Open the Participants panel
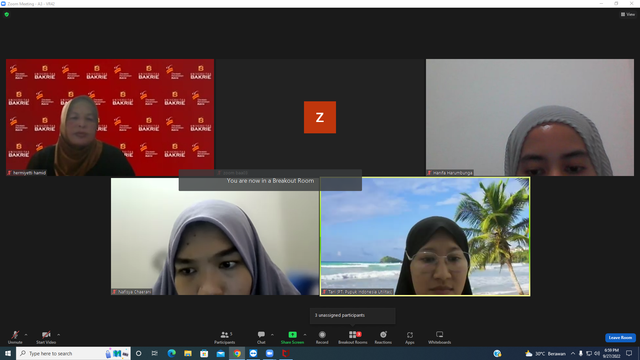The height and width of the screenshot is (360, 640). click(x=225, y=337)
